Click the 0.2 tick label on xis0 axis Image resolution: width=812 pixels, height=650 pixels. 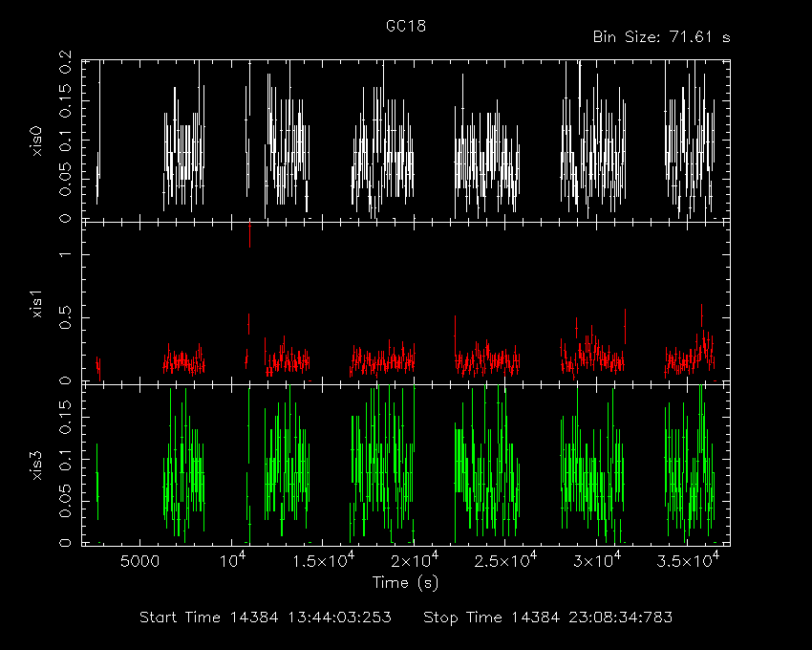66,62
